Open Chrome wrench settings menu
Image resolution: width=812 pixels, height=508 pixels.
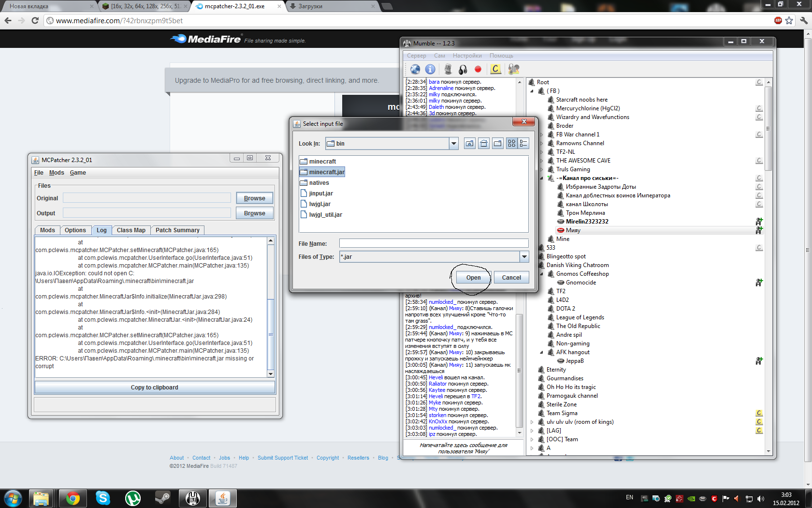[803, 20]
